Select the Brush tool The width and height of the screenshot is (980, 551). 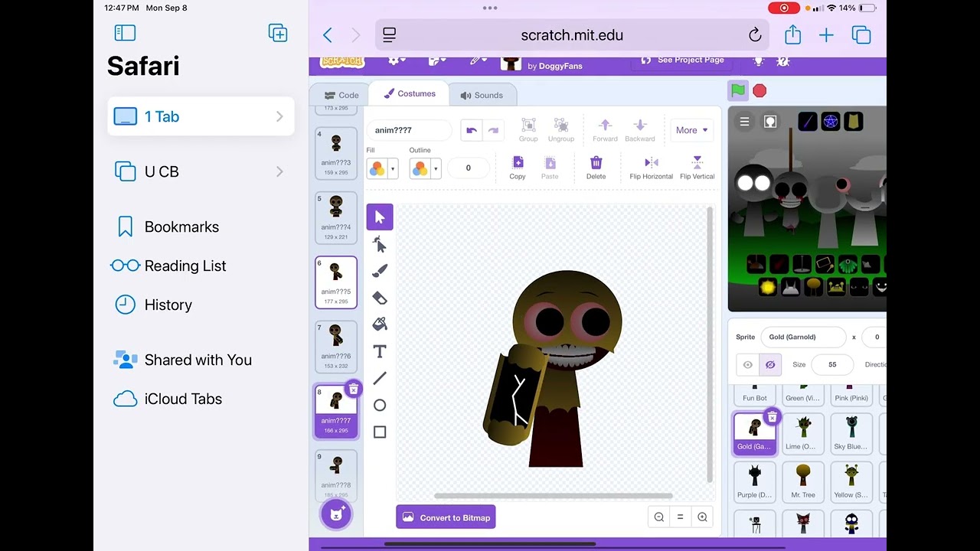380,271
